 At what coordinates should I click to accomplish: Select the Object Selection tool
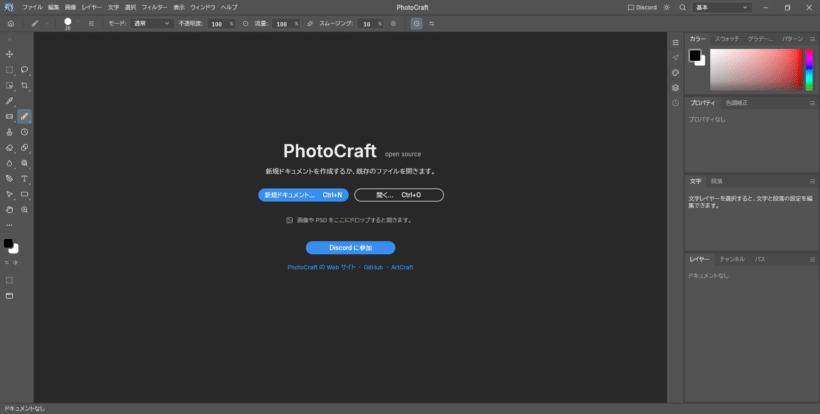click(x=9, y=85)
